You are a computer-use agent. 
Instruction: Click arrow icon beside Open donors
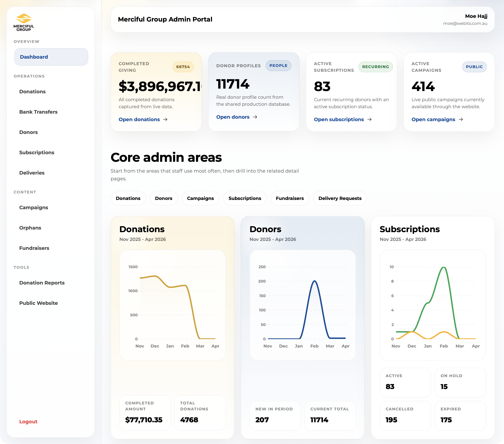pos(255,117)
